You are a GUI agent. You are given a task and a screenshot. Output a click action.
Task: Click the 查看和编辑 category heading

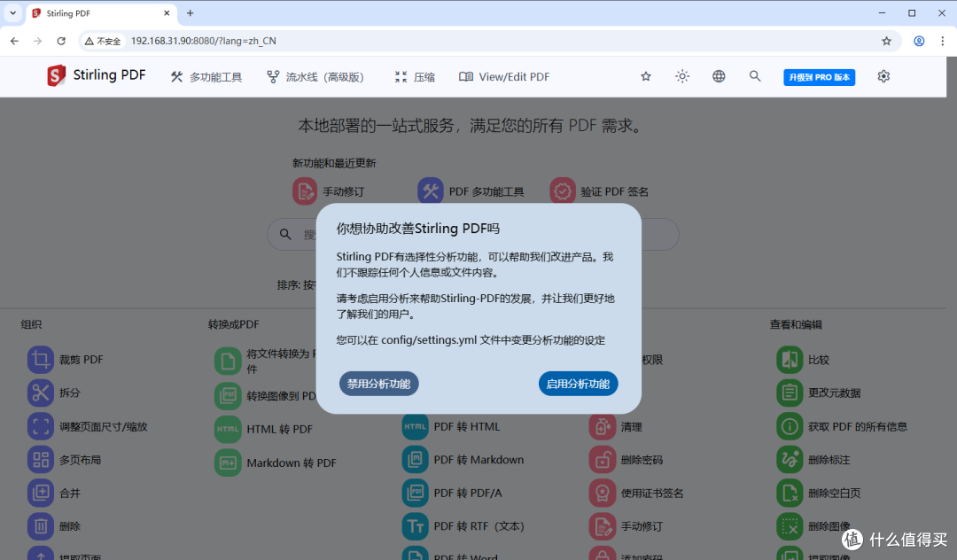pos(795,324)
